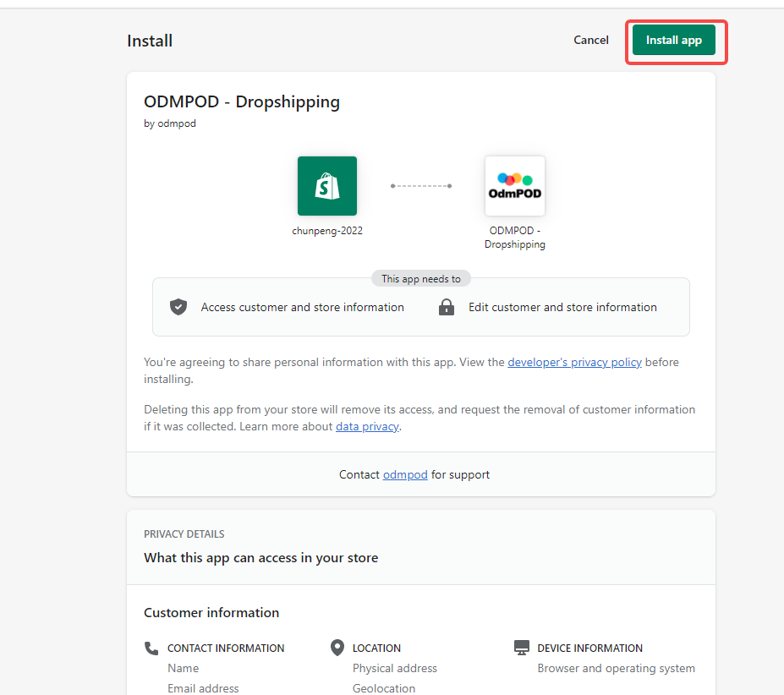Click the green Install app button
Image resolution: width=784 pixels, height=695 pixels.
click(673, 40)
